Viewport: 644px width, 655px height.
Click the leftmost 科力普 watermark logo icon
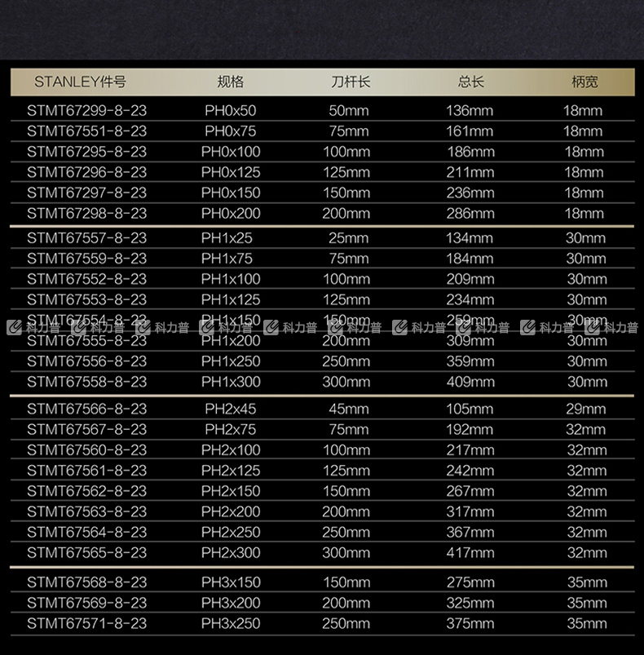pos(14,328)
